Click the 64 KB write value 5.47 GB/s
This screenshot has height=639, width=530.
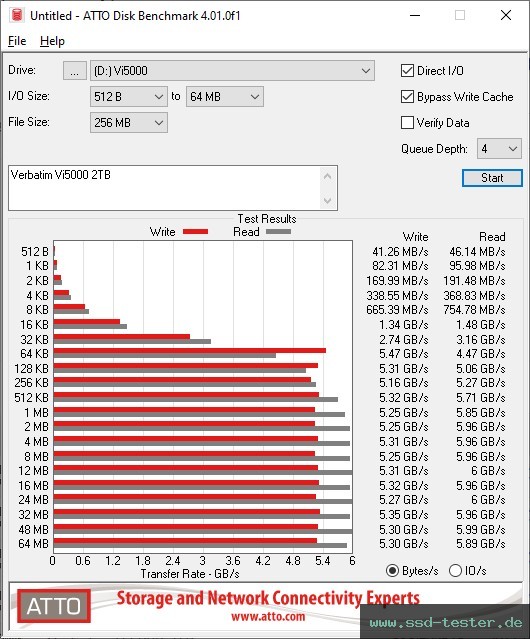[x=404, y=354]
